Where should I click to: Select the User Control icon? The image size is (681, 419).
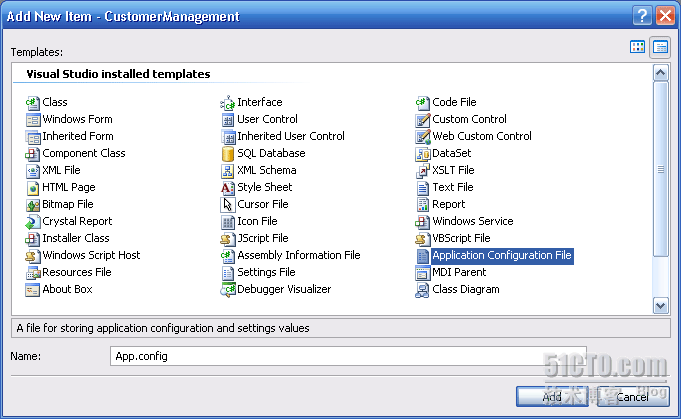click(x=228, y=120)
